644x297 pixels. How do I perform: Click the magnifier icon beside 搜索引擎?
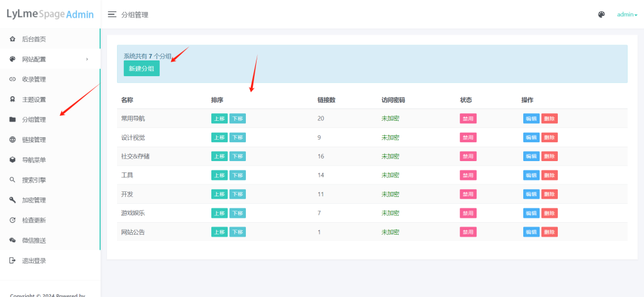click(13, 180)
